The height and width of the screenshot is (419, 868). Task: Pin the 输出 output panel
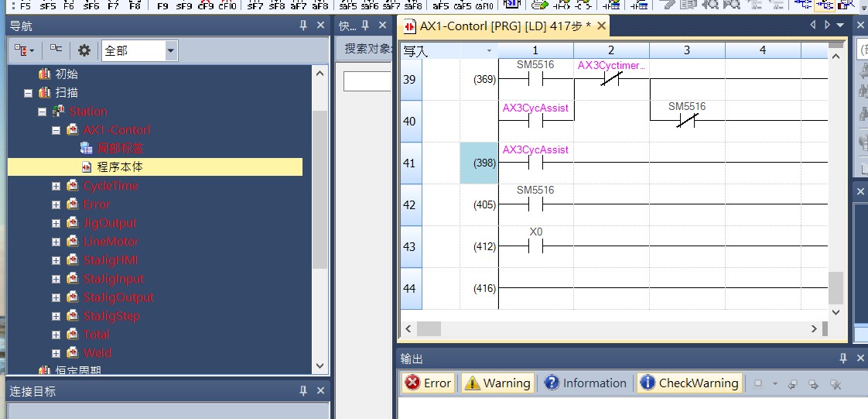tap(844, 359)
